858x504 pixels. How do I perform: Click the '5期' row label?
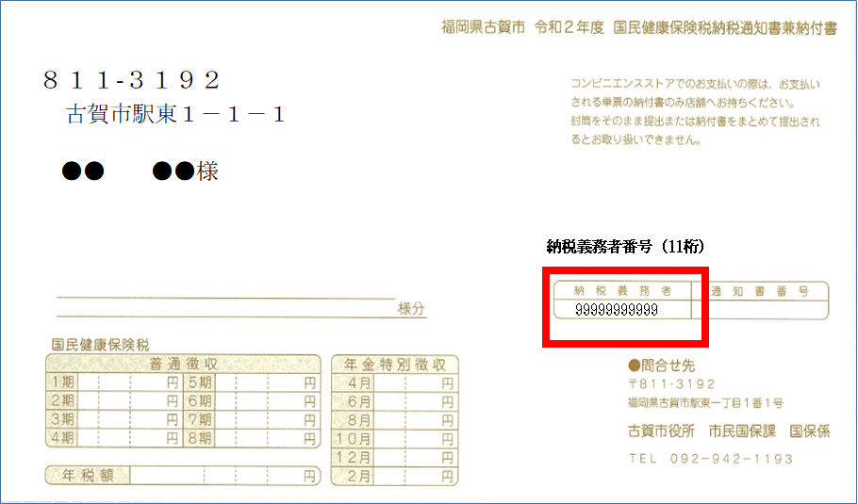point(200,382)
